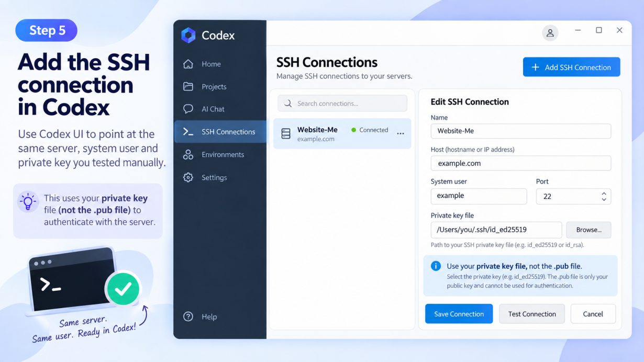Switch to AI Chat section
This screenshot has height=362, width=644.
pyautogui.click(x=220, y=109)
